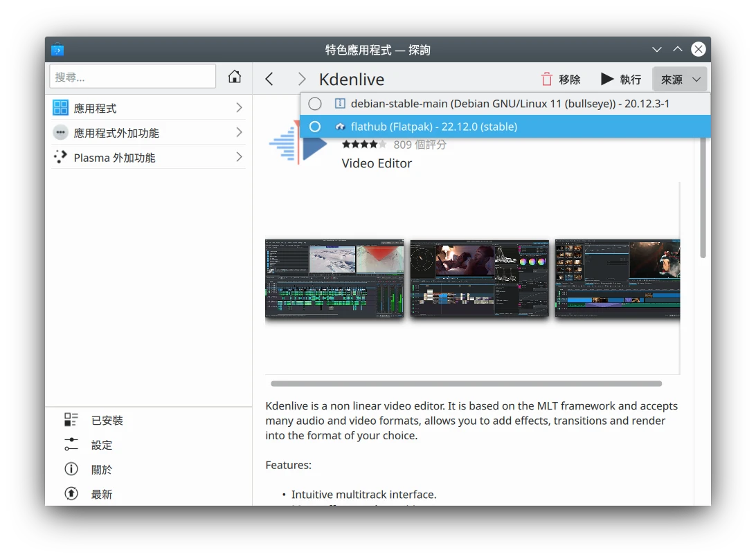756x559 pixels.
Task: Click the 搜尋 search input field
Action: point(132,77)
